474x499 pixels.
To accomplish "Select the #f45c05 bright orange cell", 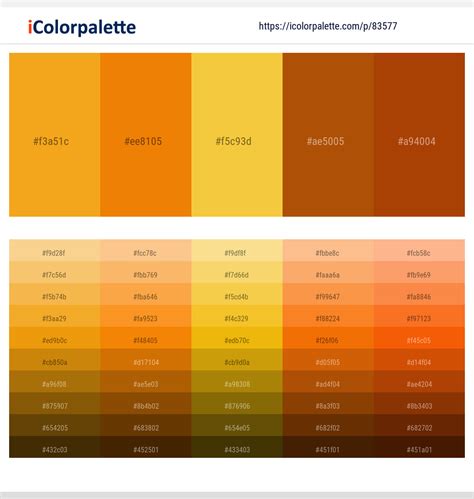I will point(419,338).
